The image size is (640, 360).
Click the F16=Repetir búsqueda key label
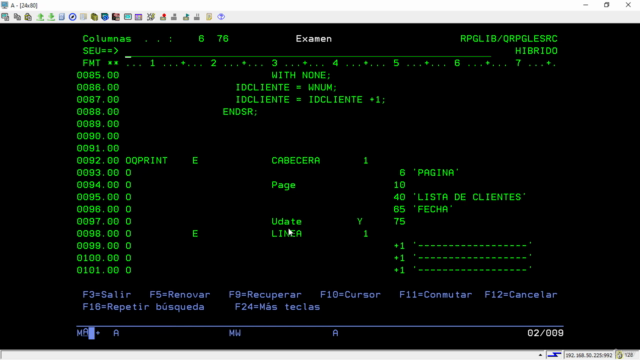pos(143,307)
